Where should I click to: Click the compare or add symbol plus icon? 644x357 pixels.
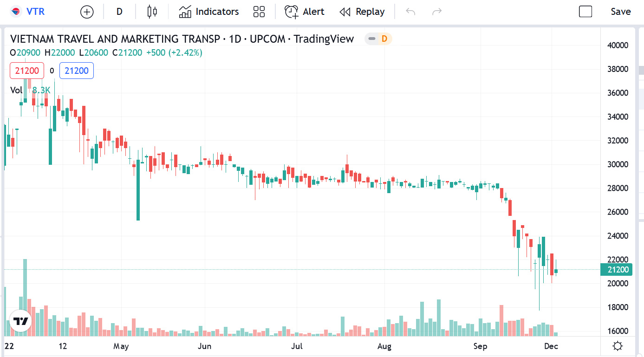[87, 12]
